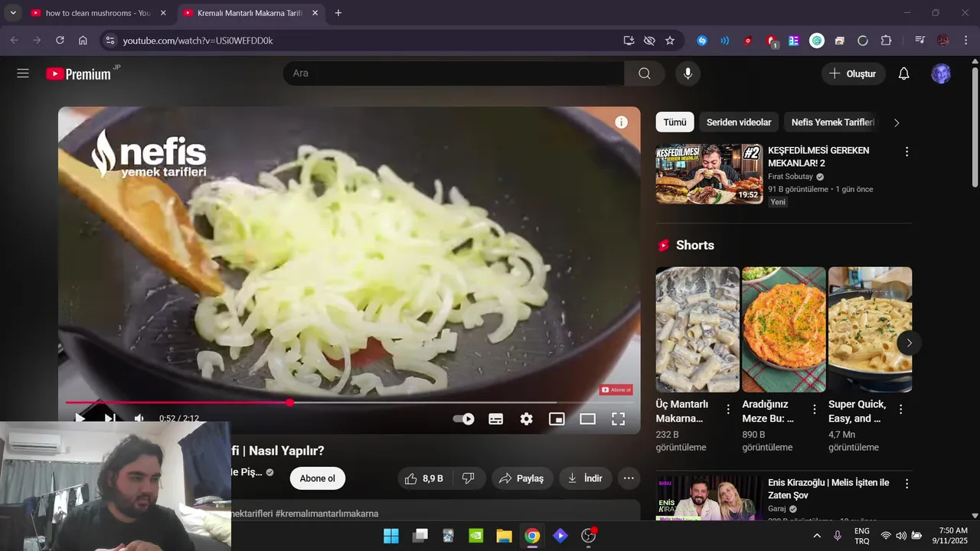Toggle subtitles/closed captions
The height and width of the screenshot is (551, 980).
coord(496,419)
